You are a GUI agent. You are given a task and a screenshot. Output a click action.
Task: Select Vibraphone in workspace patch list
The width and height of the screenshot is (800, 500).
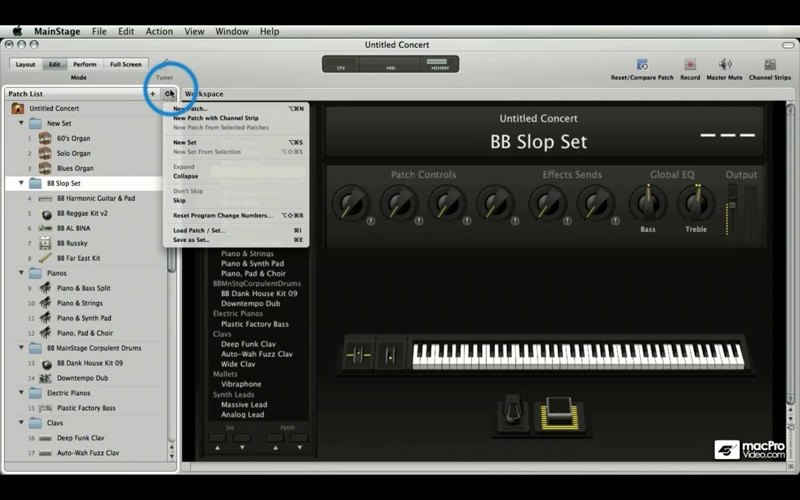(241, 384)
